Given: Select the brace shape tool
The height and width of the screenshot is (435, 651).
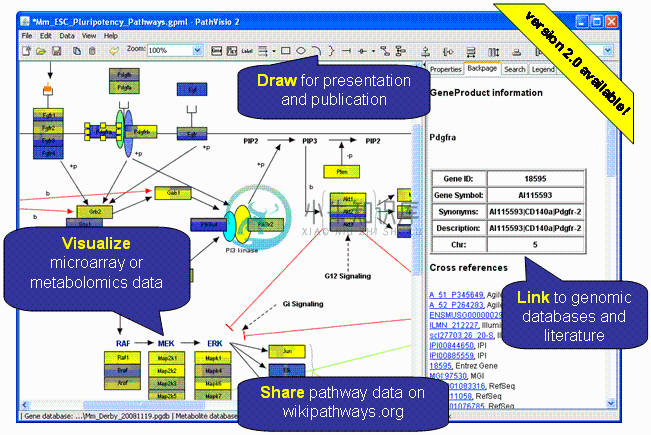Looking at the screenshot, I should (x=331, y=50).
